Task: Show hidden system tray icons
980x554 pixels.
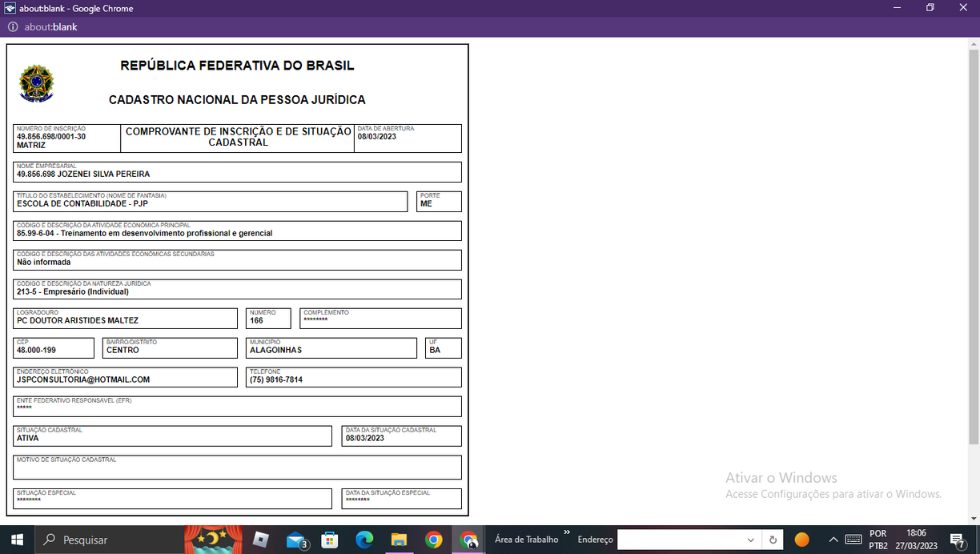Action: (x=833, y=540)
